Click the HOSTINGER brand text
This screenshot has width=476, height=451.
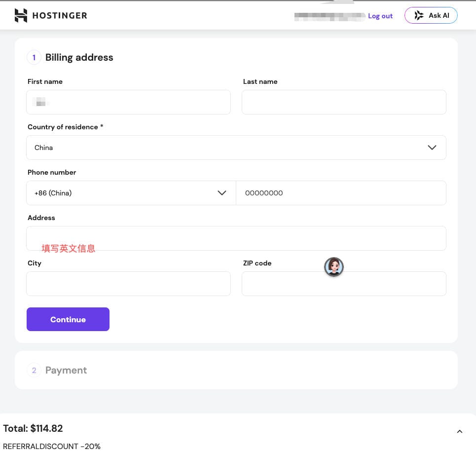click(60, 15)
